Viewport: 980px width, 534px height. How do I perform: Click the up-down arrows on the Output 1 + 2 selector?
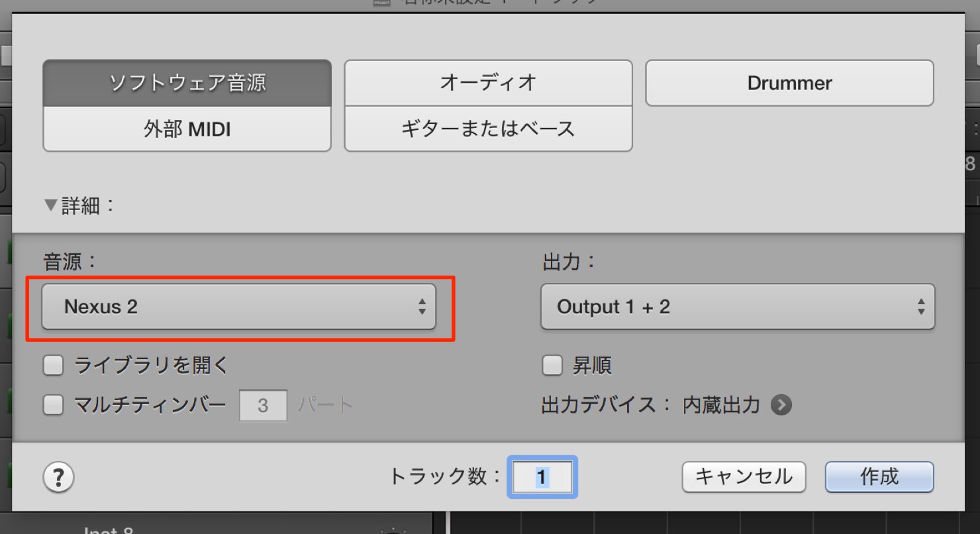920,307
